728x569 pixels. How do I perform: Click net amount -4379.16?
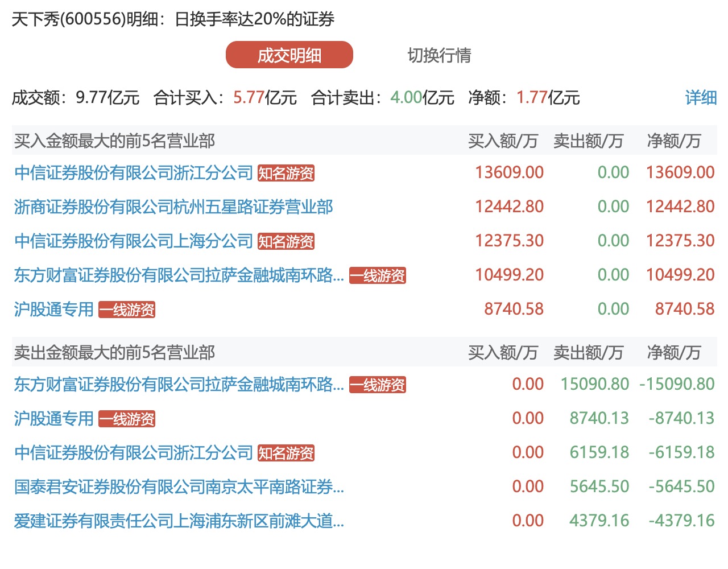pos(681,521)
